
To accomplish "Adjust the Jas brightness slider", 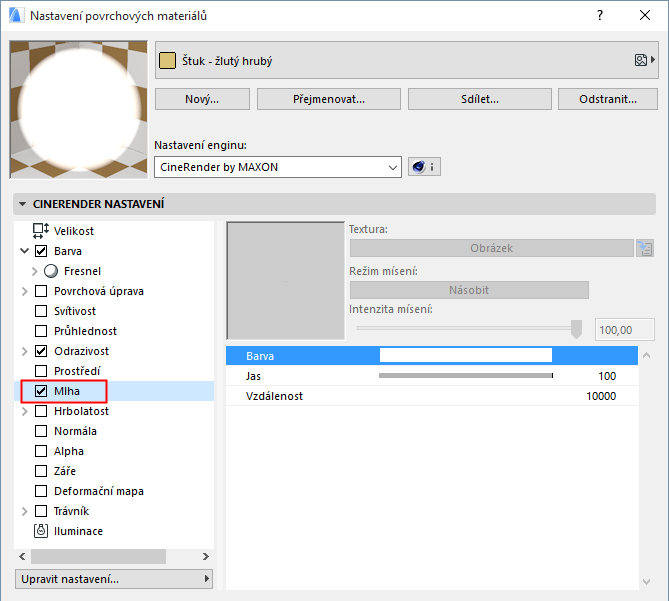I will [x=466, y=375].
